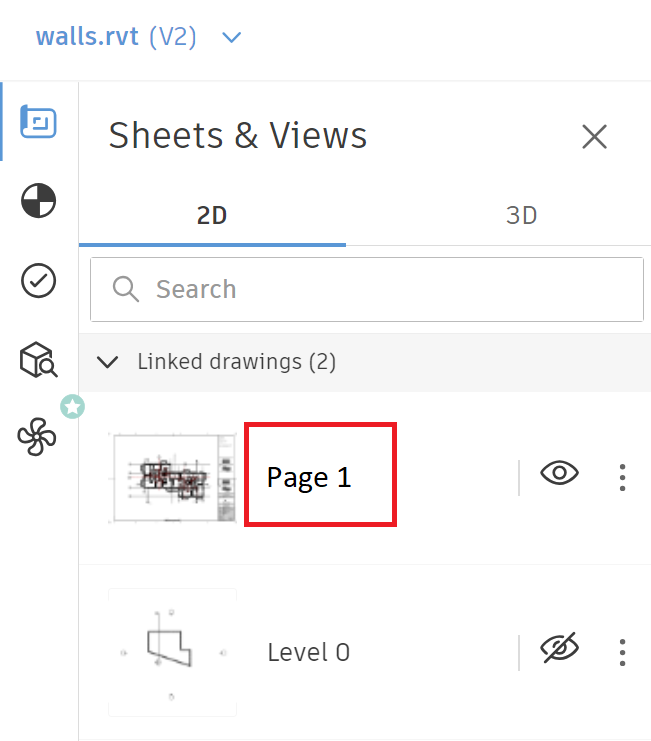Click the cube with magnifier icon

[x=38, y=359]
